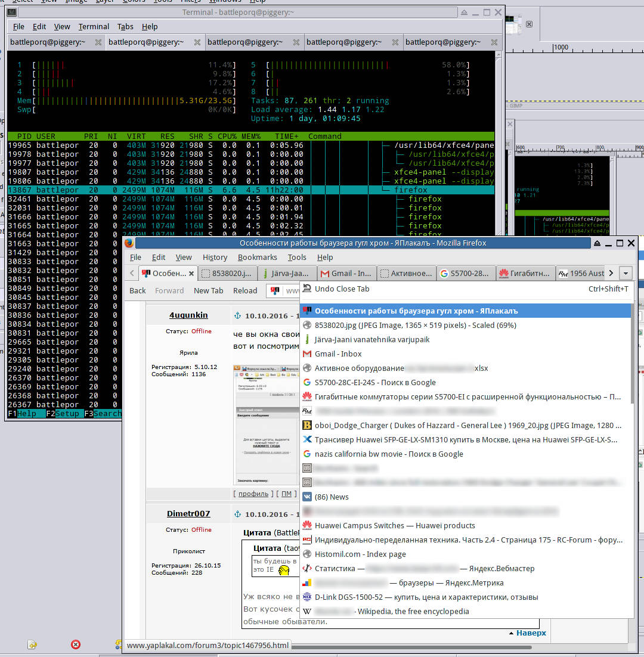Open Terminal menu in terminal menubar

94,27
